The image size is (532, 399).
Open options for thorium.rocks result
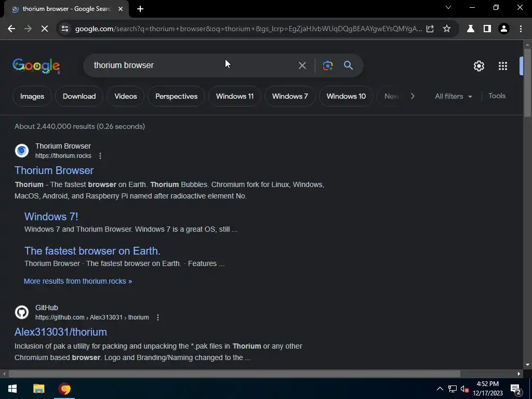100,156
